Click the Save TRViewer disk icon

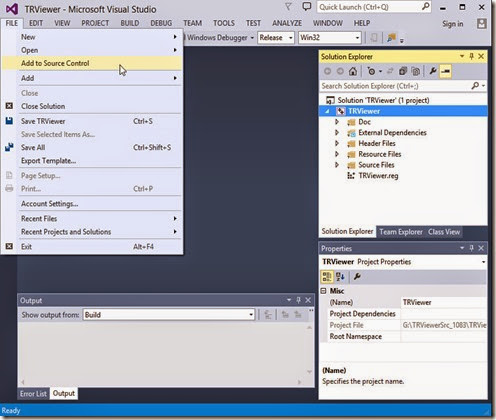pyautogui.click(x=9, y=121)
